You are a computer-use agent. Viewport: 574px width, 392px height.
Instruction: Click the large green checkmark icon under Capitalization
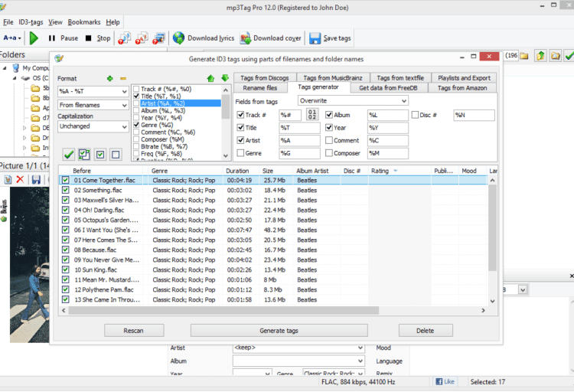68,155
